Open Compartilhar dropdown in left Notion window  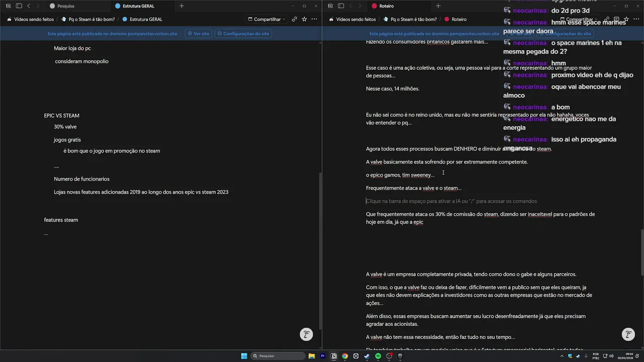point(267,19)
